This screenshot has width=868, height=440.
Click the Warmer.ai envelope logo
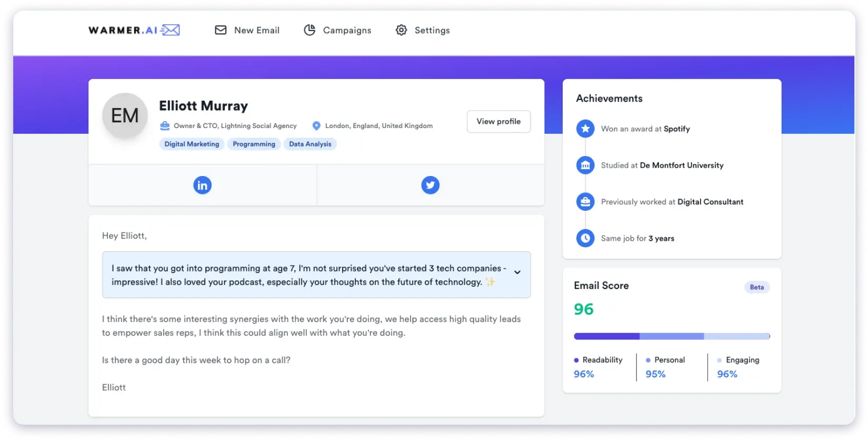(170, 30)
